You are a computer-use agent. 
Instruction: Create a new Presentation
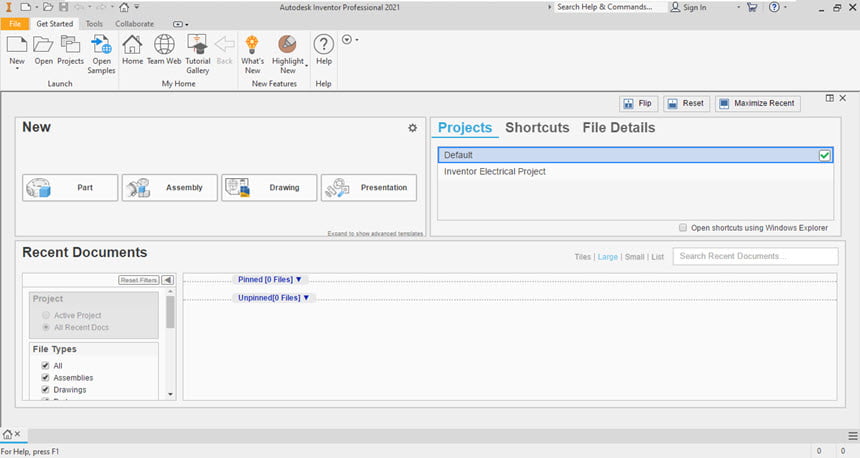(x=369, y=188)
